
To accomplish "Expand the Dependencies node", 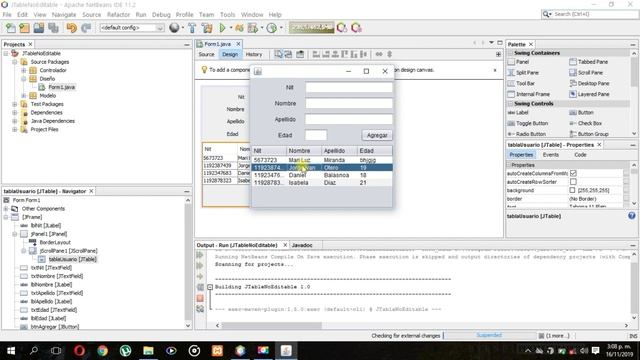I will coord(15,113).
